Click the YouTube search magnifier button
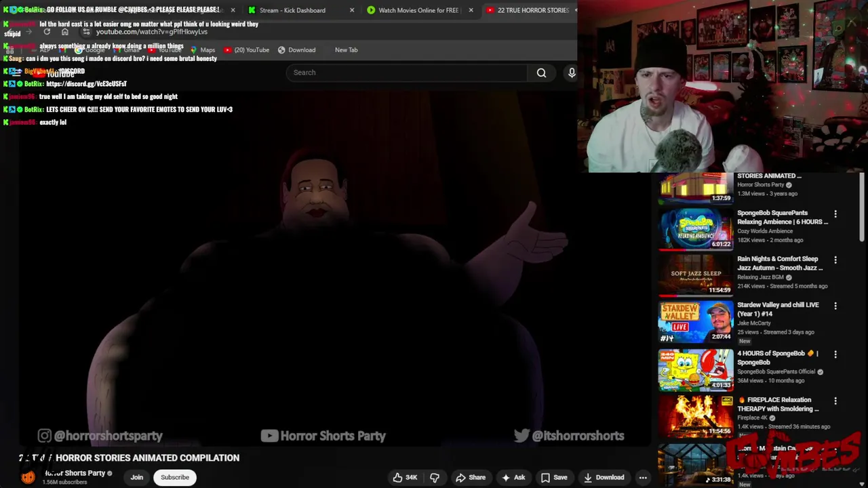The image size is (868, 488). point(541,73)
